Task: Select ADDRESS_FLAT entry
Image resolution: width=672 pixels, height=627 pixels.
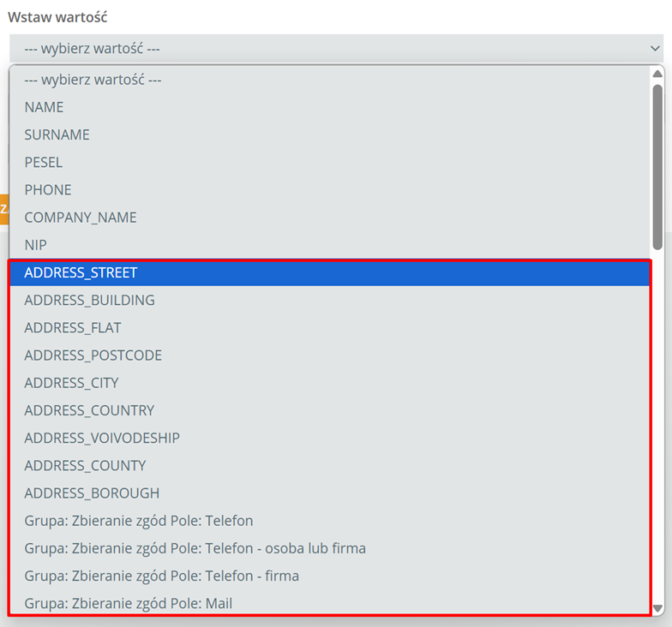Action: 73,327
